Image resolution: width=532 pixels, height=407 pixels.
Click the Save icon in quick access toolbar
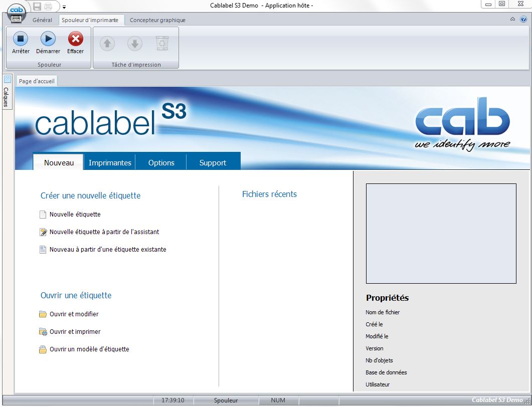[37, 6]
